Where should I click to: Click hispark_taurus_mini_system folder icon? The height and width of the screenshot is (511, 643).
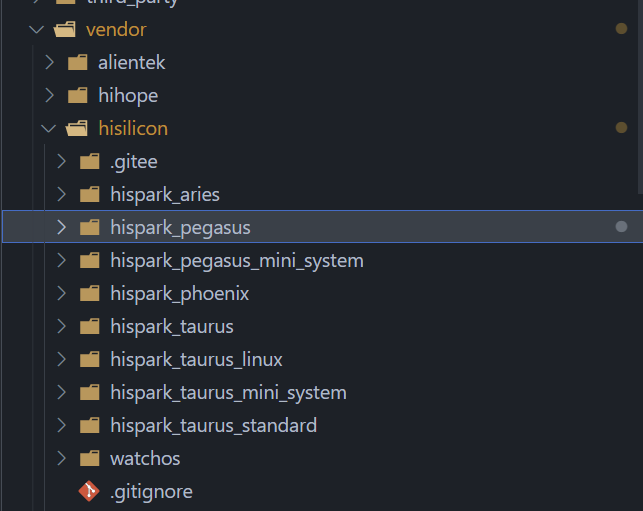89,392
